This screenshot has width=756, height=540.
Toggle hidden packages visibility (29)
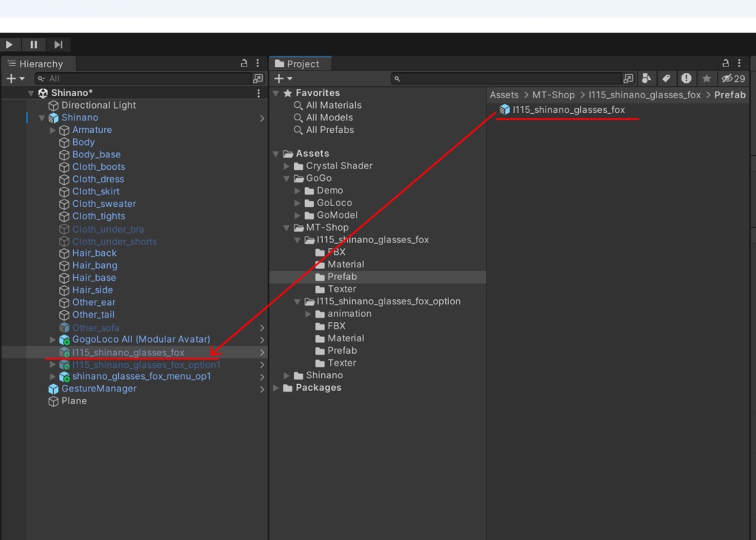tap(733, 78)
